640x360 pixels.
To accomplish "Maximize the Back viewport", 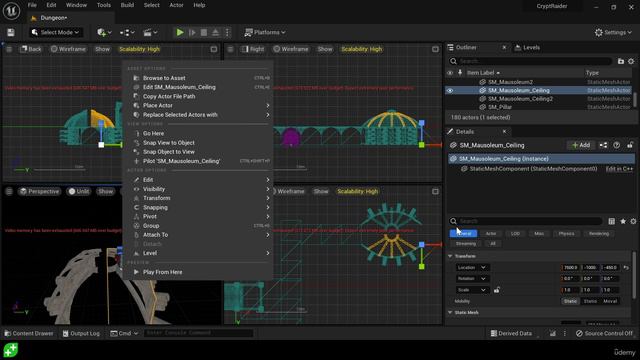I will click(x=213, y=49).
